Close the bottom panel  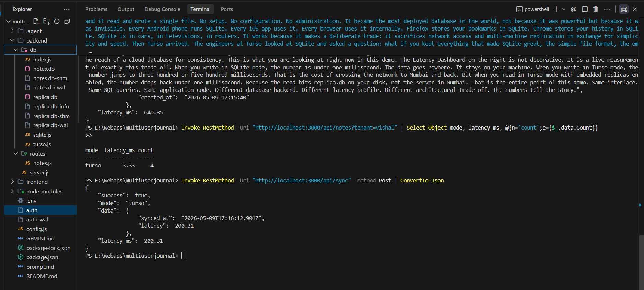point(635,9)
